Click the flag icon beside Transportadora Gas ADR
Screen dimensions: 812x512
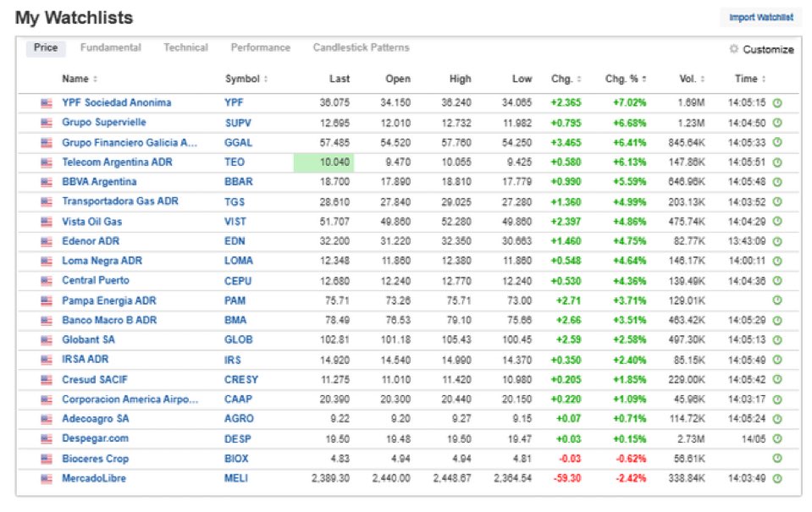coord(47,202)
